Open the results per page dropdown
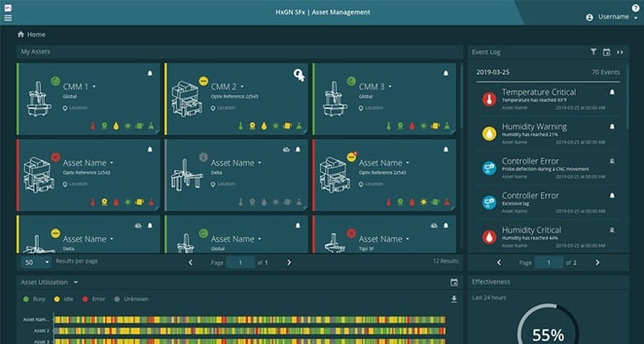Screen dimensions: 644x344 (36, 262)
